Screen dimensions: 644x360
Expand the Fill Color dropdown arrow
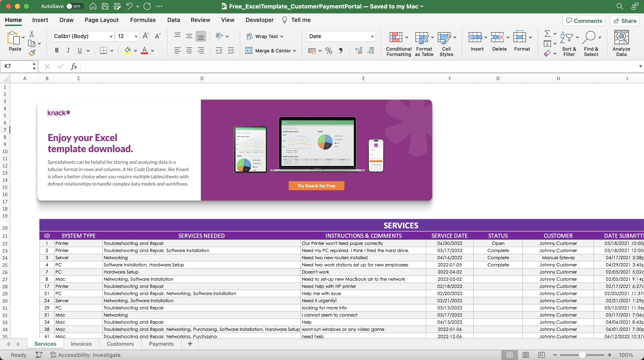pos(136,50)
